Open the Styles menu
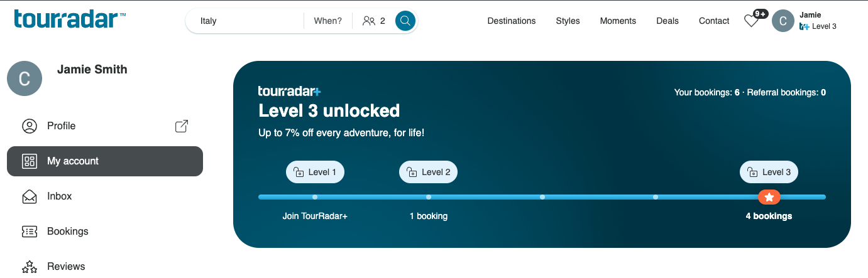 568,21
